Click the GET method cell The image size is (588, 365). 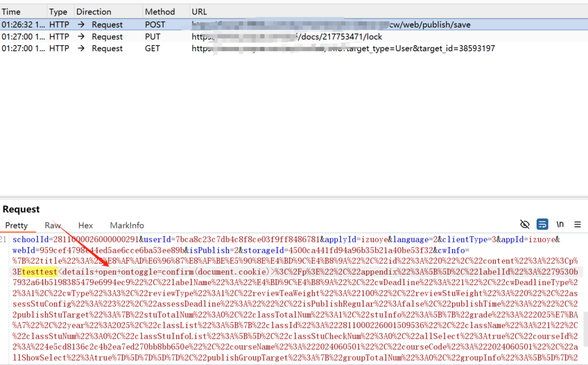click(152, 48)
